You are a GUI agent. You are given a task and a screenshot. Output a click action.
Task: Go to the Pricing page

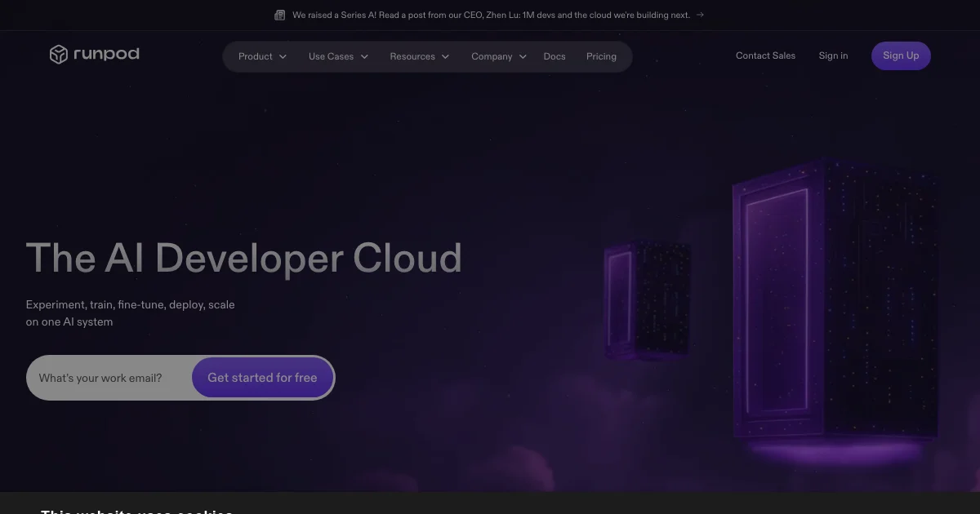pyautogui.click(x=601, y=56)
